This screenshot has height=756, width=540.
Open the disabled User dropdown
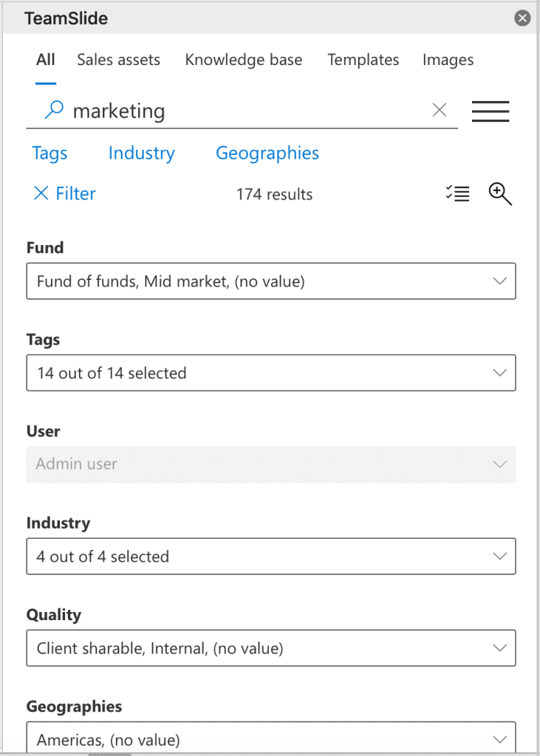pos(271,464)
